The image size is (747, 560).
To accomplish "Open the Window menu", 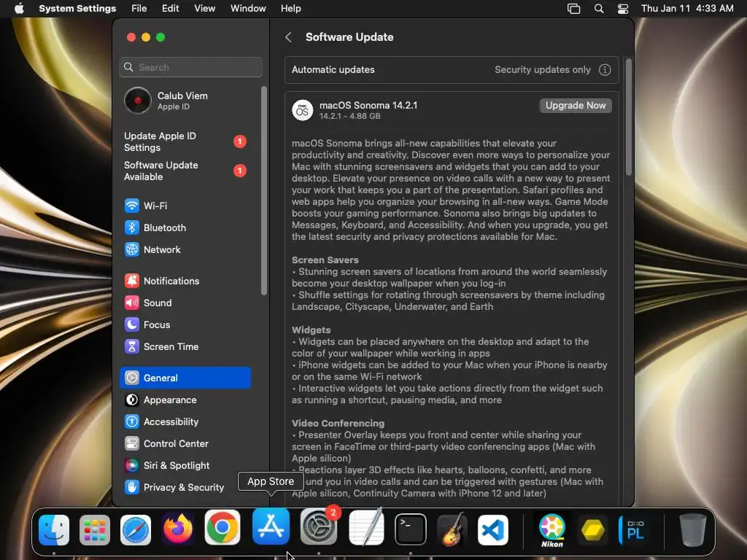I will pyautogui.click(x=248, y=9).
